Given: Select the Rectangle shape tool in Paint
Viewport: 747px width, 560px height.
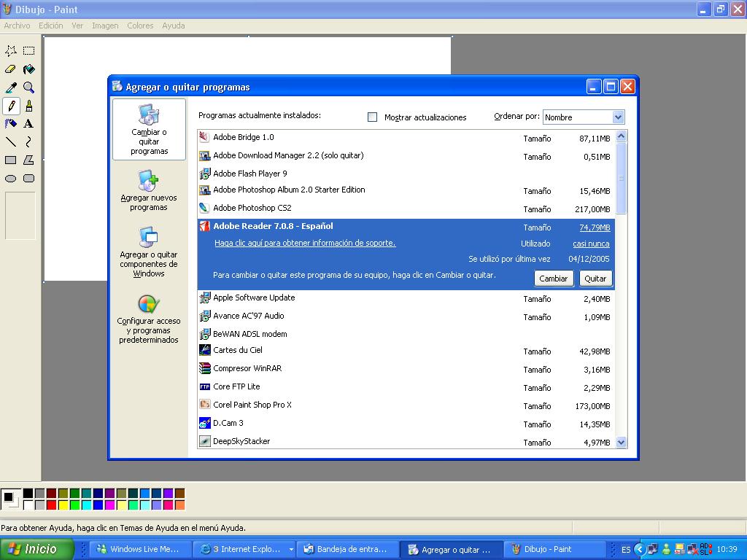Looking at the screenshot, I should pyautogui.click(x=11, y=160).
